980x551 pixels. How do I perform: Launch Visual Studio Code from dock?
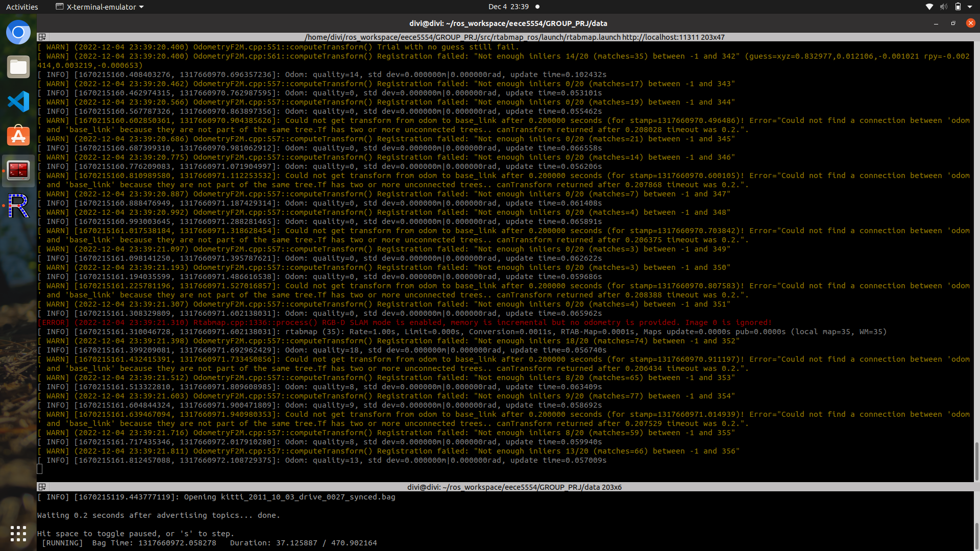click(x=18, y=102)
